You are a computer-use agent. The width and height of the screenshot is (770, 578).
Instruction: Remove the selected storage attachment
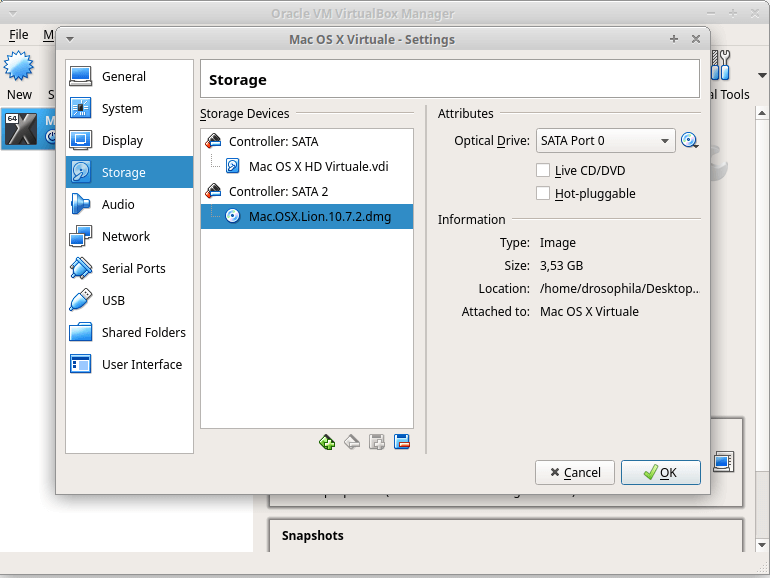[x=402, y=442]
